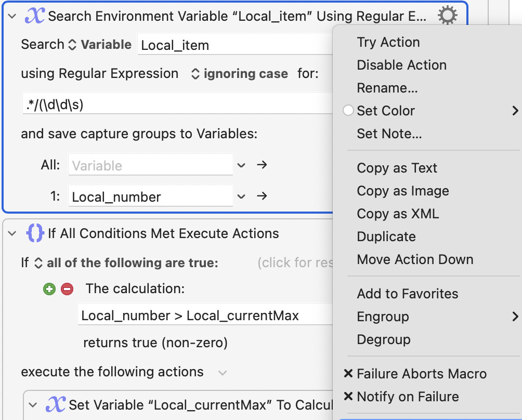Screen dimensions: 522x420
Task: Click the gear icon on the Search action
Action: pos(447,16)
